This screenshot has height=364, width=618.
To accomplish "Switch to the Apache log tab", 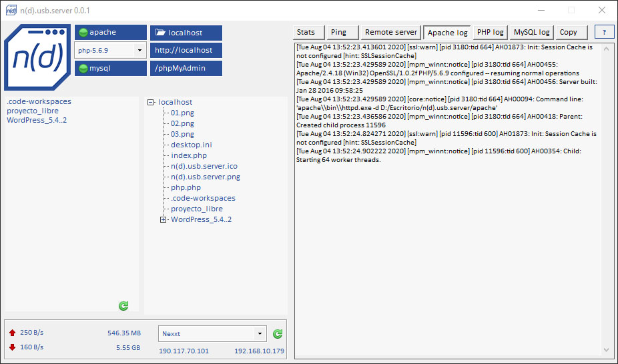I will point(447,33).
